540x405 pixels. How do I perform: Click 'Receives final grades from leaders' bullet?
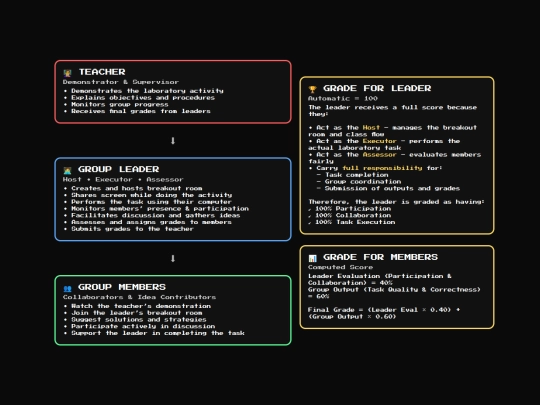click(x=137, y=111)
